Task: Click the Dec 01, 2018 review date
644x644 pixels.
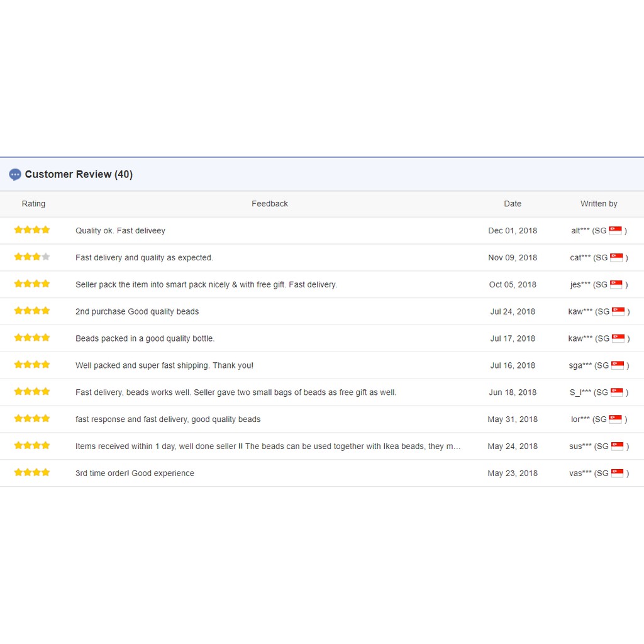Action: [513, 231]
